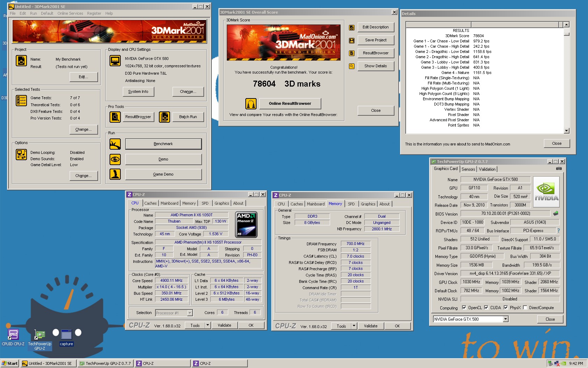
Task: Switch to SPD tab in the Memory tab CPU-Z window
Action: click(x=351, y=204)
